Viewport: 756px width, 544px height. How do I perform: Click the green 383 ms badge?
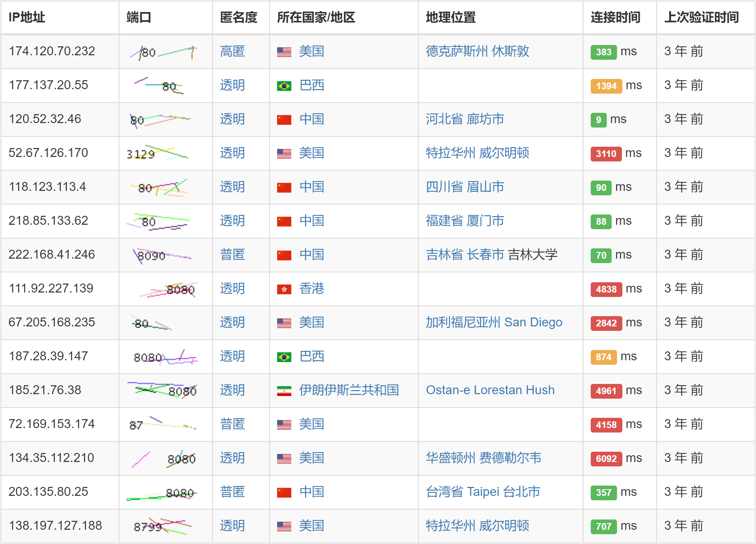pos(604,52)
